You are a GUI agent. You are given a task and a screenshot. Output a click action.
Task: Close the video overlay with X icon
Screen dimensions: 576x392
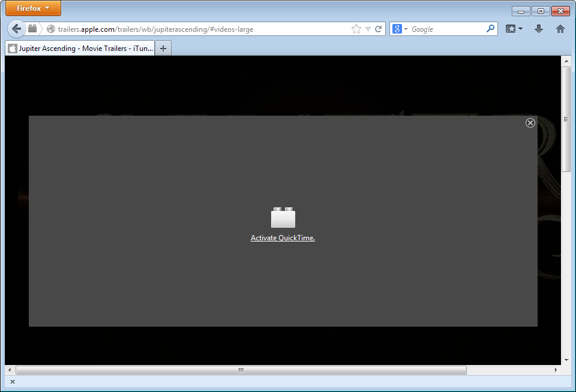530,123
